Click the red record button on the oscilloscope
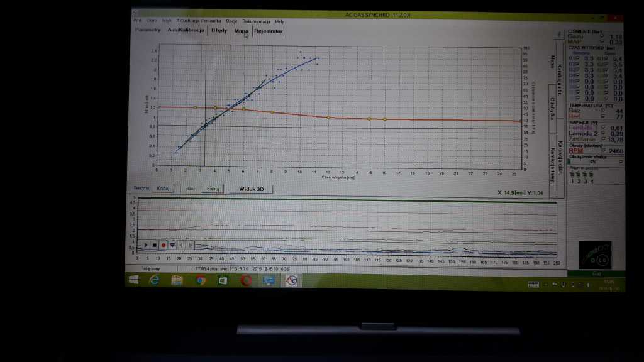The height and width of the screenshot is (362, 644). (164, 244)
